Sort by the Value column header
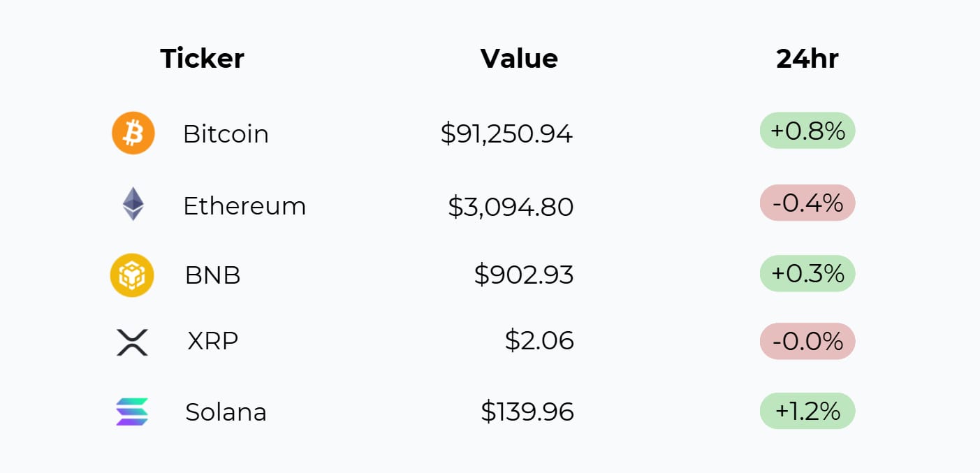This screenshot has width=980, height=473. point(519,59)
